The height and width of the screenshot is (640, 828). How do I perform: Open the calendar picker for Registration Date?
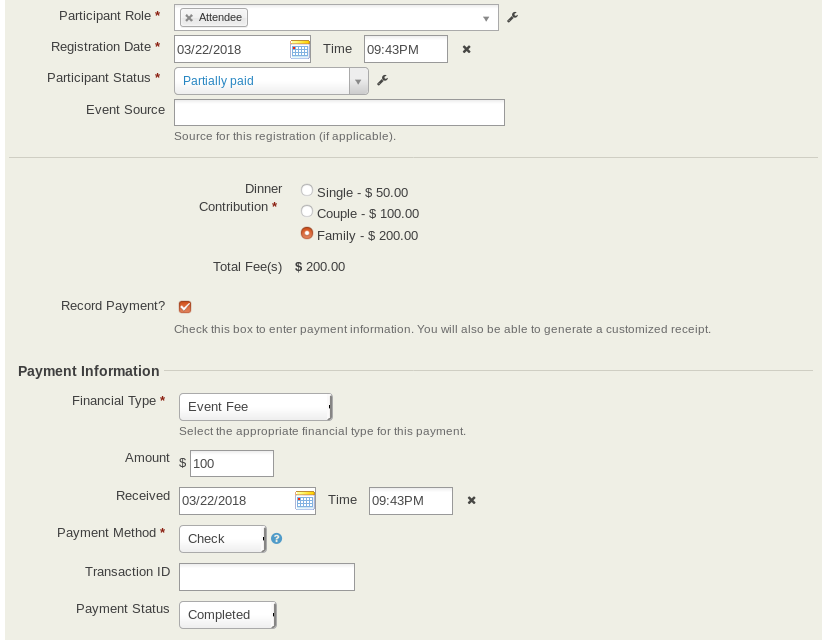[x=299, y=49]
